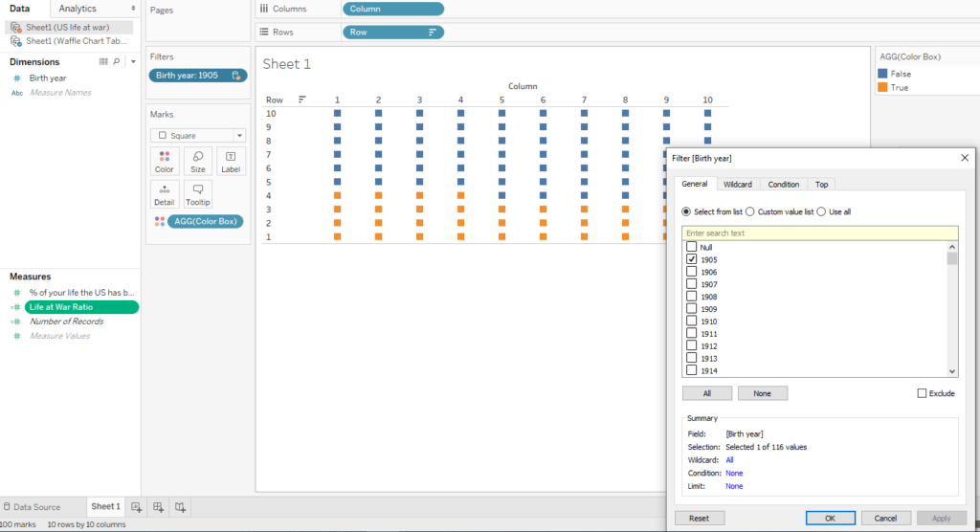Click the color dots icon beside AGG(Color Box)
980x532 pixels.
(160, 221)
